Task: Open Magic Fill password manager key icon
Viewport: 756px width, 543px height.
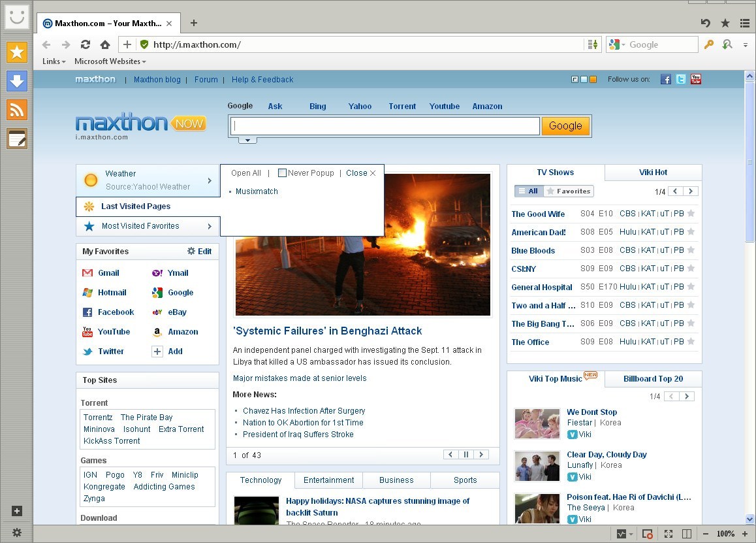Action: (709, 44)
